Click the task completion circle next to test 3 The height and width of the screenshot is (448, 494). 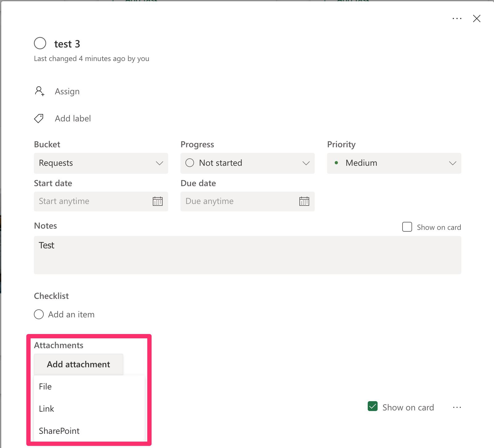click(x=40, y=43)
